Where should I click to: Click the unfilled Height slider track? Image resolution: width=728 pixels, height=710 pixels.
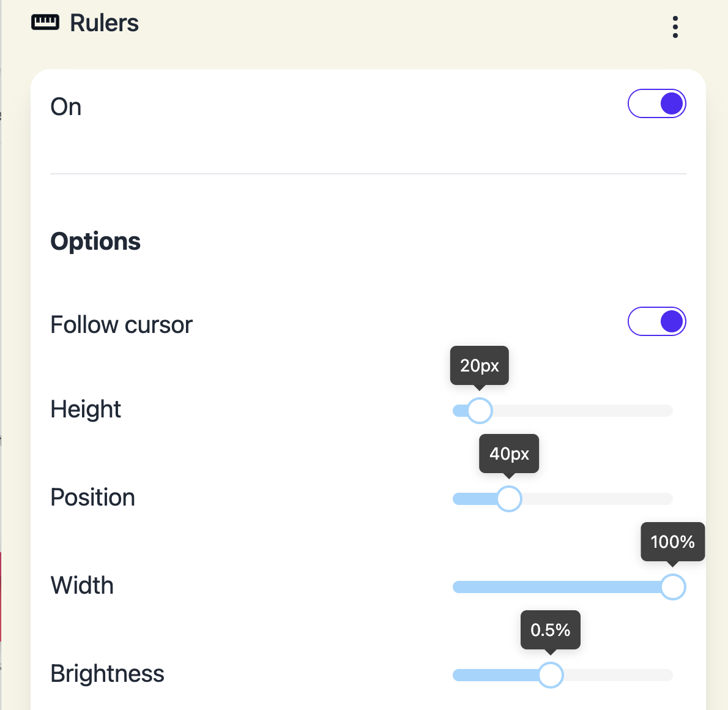click(x=582, y=410)
